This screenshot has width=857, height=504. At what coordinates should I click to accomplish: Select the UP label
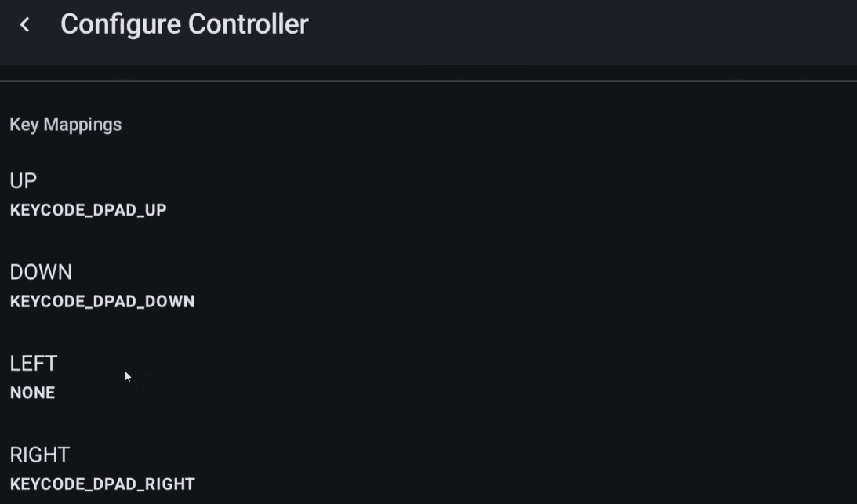tap(21, 180)
